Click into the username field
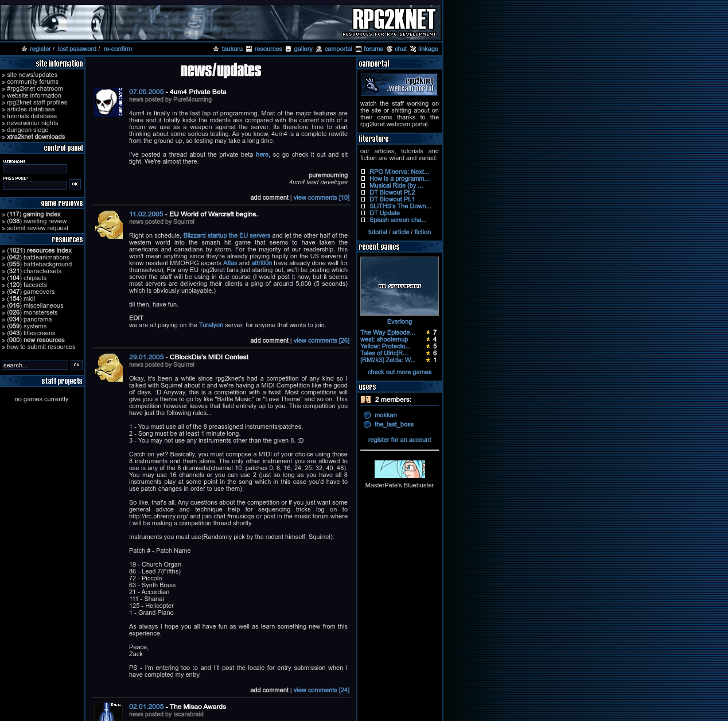This screenshot has height=721, width=728. coord(34,169)
